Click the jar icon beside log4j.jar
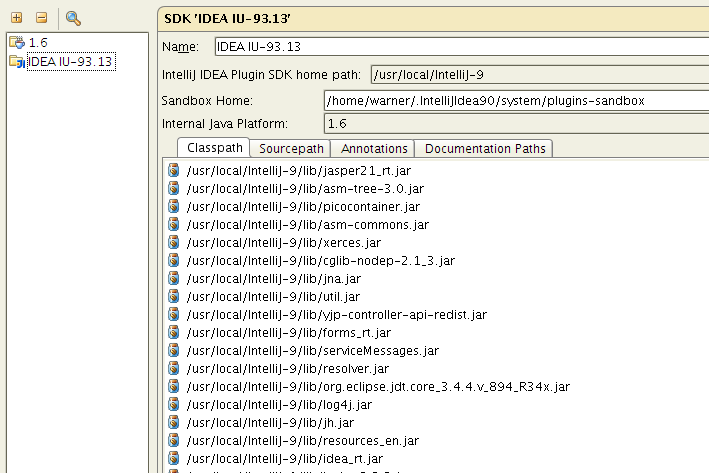Image resolution: width=709 pixels, height=473 pixels. tap(174, 404)
